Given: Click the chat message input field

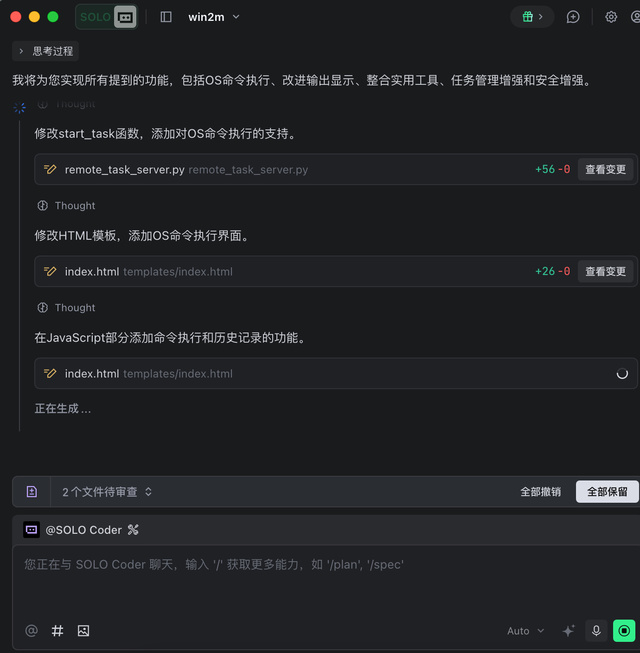Looking at the screenshot, I should click(320, 578).
